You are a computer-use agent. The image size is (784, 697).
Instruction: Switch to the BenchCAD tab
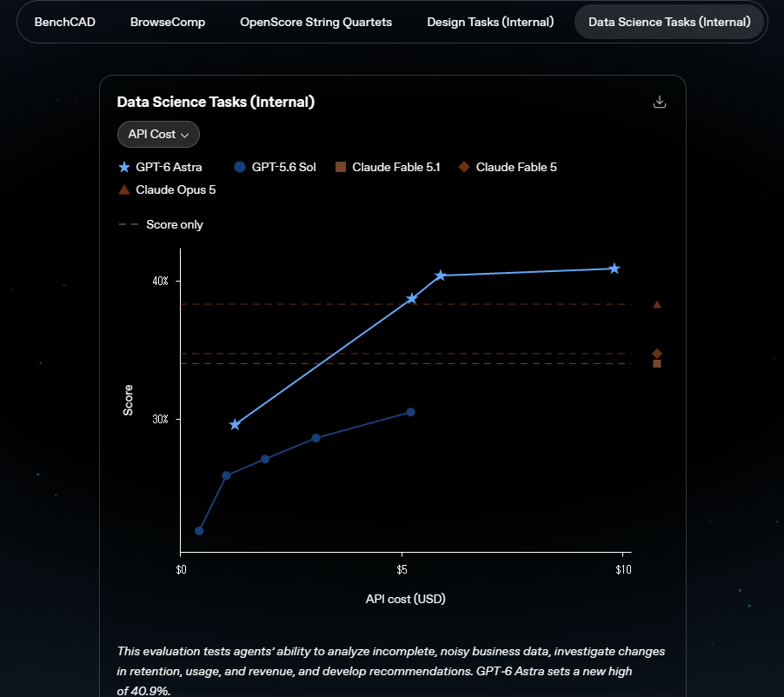tap(65, 22)
